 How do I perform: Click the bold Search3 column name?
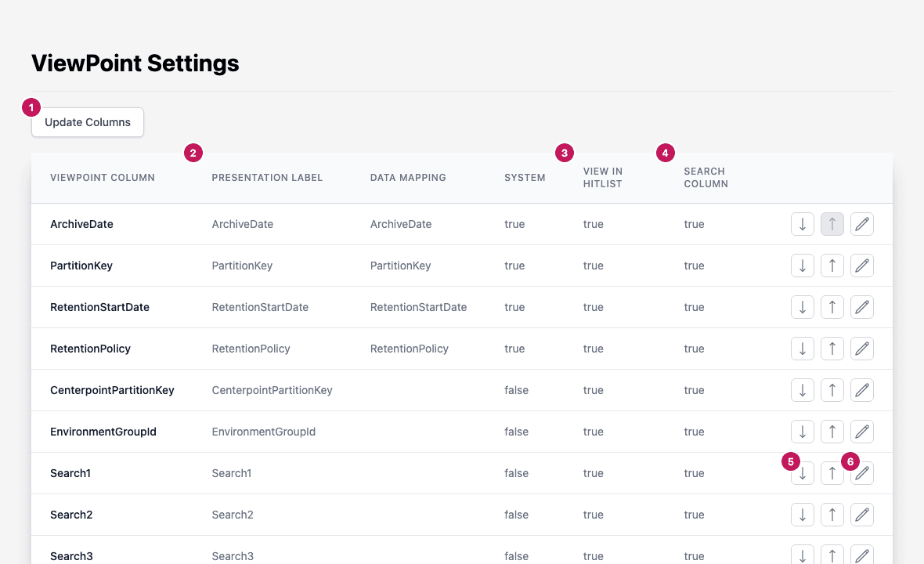71,556
